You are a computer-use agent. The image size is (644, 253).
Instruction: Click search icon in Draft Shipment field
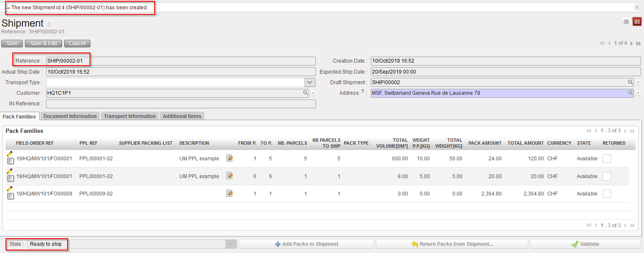tap(630, 82)
